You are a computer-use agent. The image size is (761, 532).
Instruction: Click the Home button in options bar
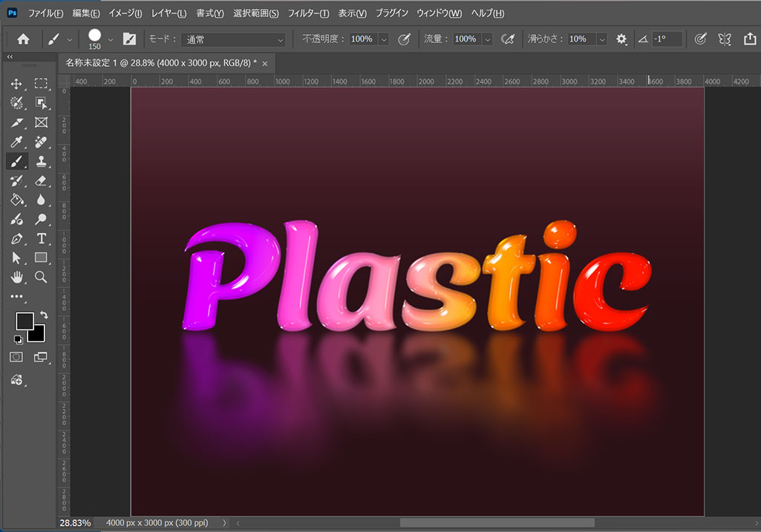pyautogui.click(x=23, y=39)
